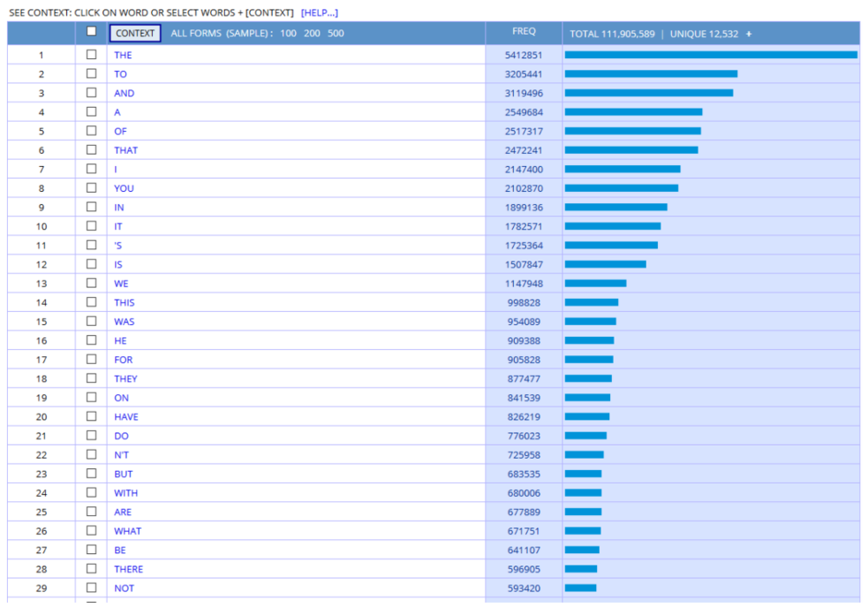Open context for the word AND
Viewport: 868px width, 608px height.
coord(124,93)
